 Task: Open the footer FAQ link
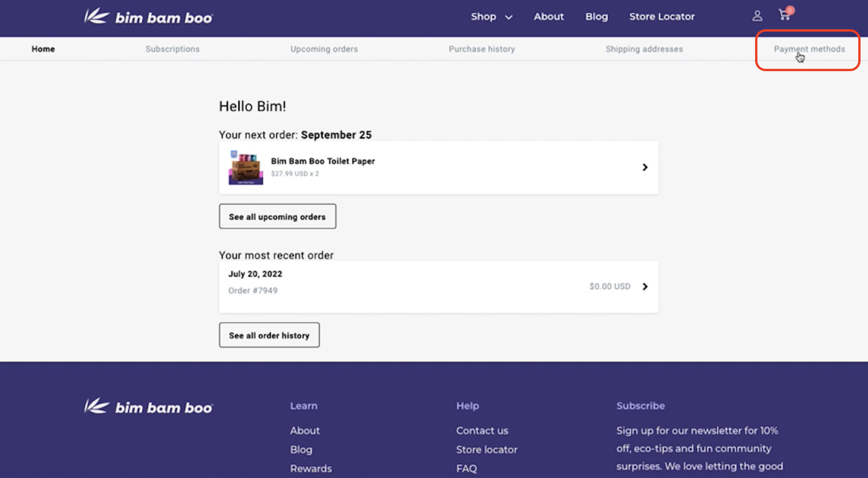point(467,469)
